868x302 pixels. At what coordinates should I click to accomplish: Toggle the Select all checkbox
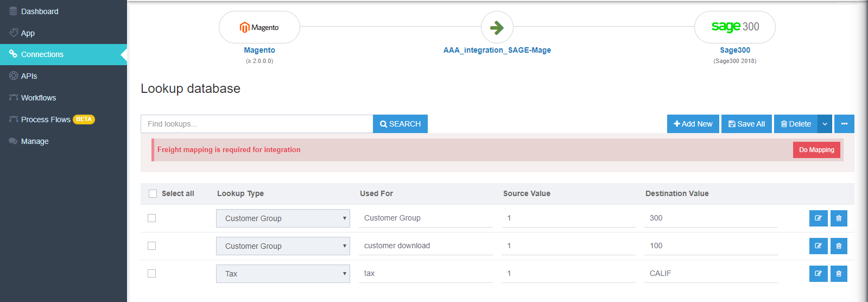[153, 194]
